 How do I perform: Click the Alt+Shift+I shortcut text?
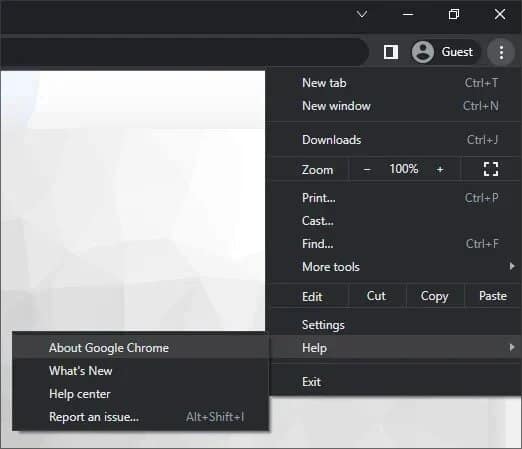[215, 417]
